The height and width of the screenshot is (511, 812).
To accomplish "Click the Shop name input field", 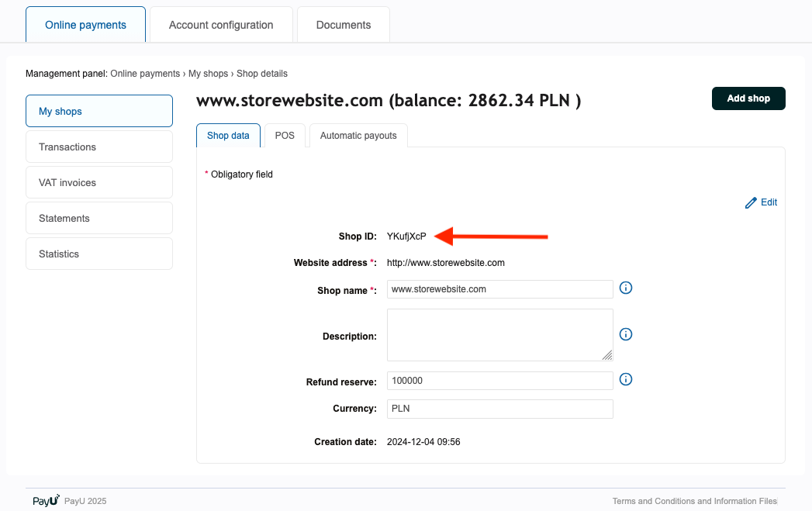I will click(x=499, y=289).
